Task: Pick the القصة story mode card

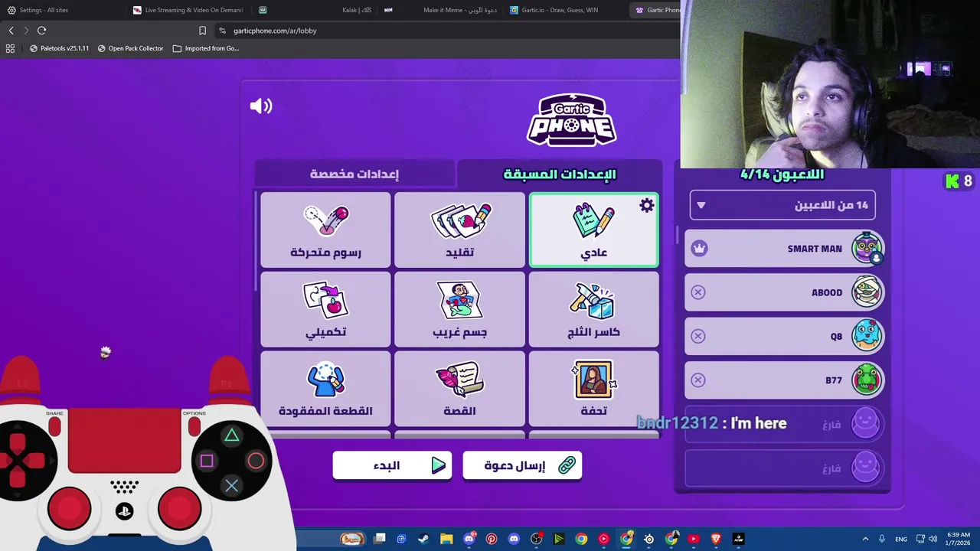Action: [459, 389]
